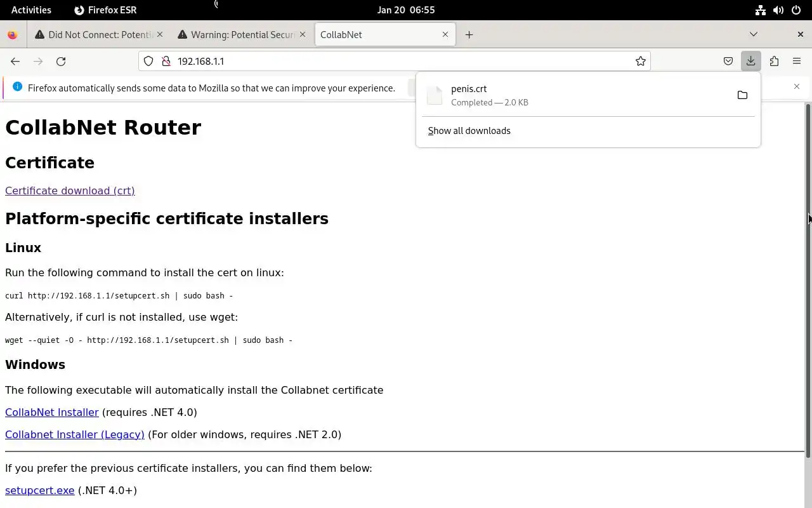Click the insecure connection padlock icon

pos(166,61)
